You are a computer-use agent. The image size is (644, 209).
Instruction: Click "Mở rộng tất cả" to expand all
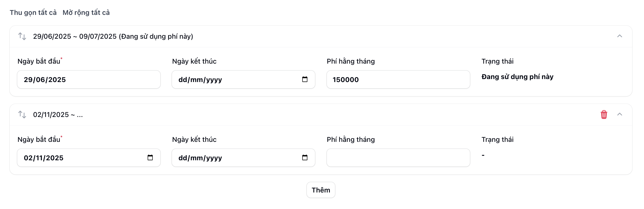point(86,13)
